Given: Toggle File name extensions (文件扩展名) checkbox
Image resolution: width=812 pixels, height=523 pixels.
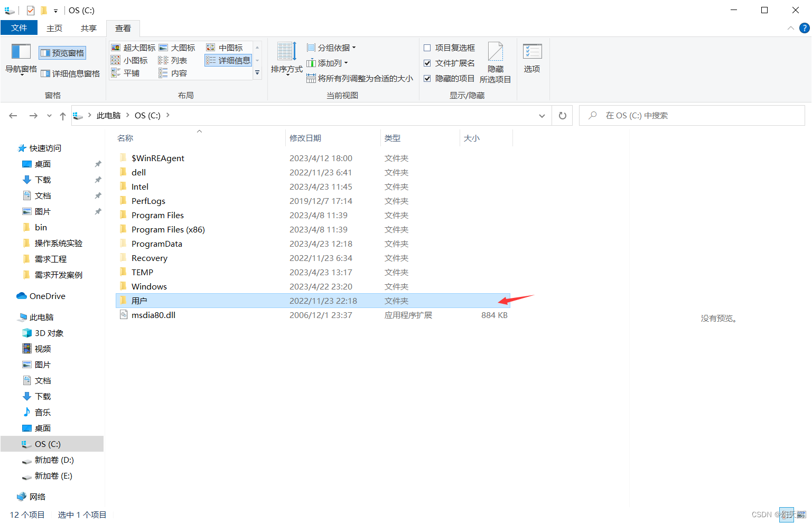Looking at the screenshot, I should pyautogui.click(x=449, y=63).
